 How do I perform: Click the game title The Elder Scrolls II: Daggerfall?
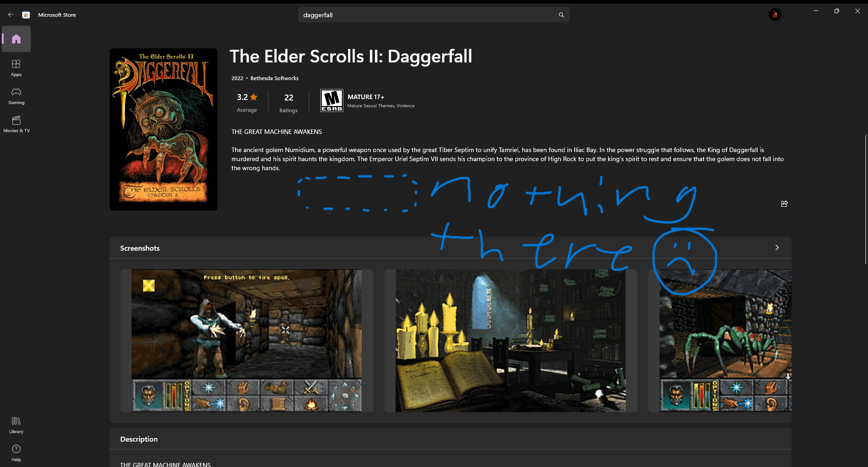[x=351, y=57]
